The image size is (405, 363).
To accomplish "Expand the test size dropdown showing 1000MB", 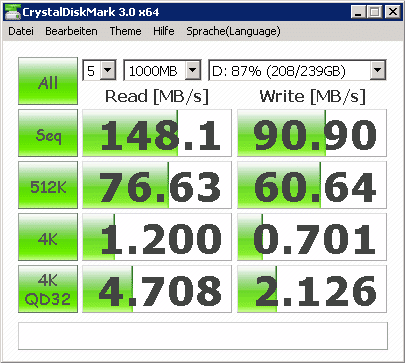I will click(193, 70).
